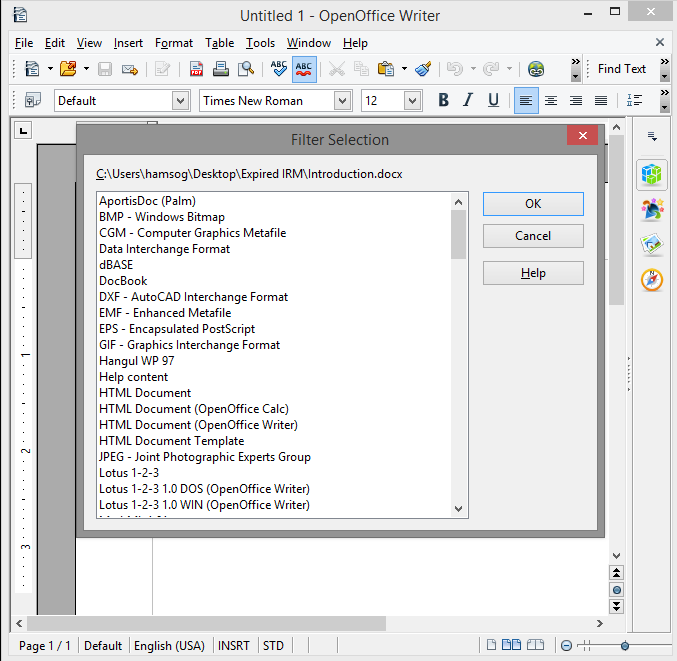Open the Font Size dropdown
The height and width of the screenshot is (661, 677).
413,100
